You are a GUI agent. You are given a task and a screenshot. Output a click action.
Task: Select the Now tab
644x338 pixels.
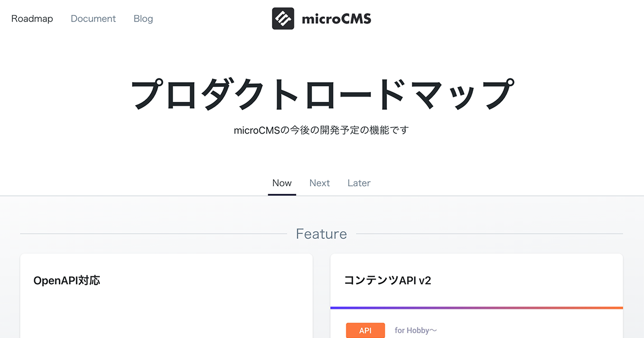pos(282,183)
